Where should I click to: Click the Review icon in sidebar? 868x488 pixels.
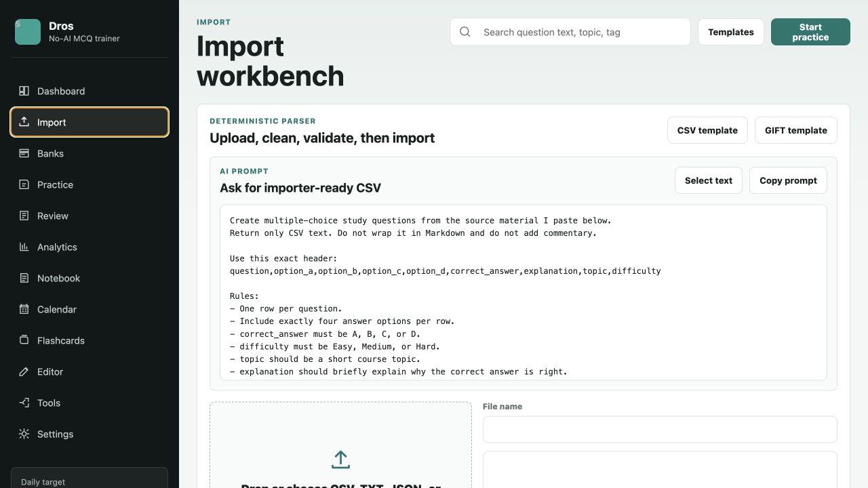[24, 216]
